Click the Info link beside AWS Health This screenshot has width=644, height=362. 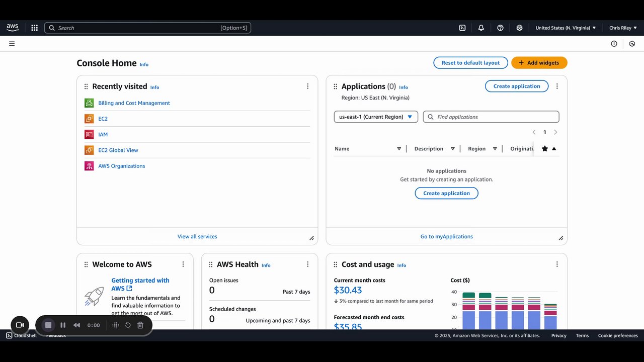[x=266, y=265]
